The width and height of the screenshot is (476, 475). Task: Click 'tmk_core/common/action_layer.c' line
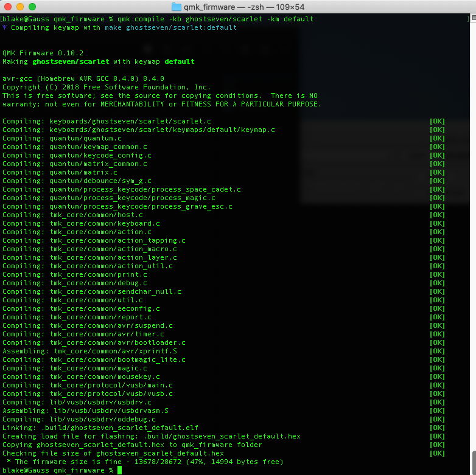click(89, 257)
